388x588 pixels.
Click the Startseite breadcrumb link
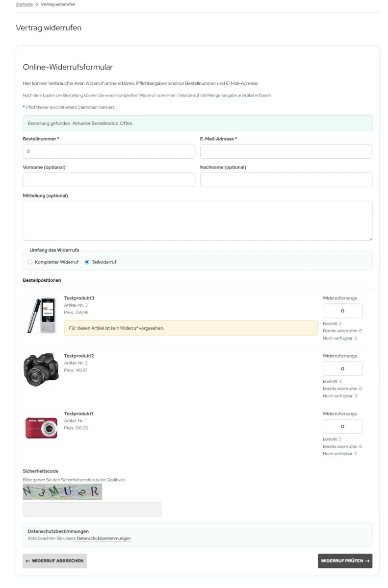click(x=25, y=4)
